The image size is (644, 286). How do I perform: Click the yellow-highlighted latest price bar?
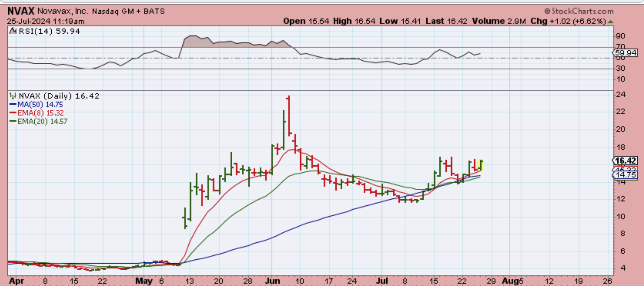click(481, 165)
